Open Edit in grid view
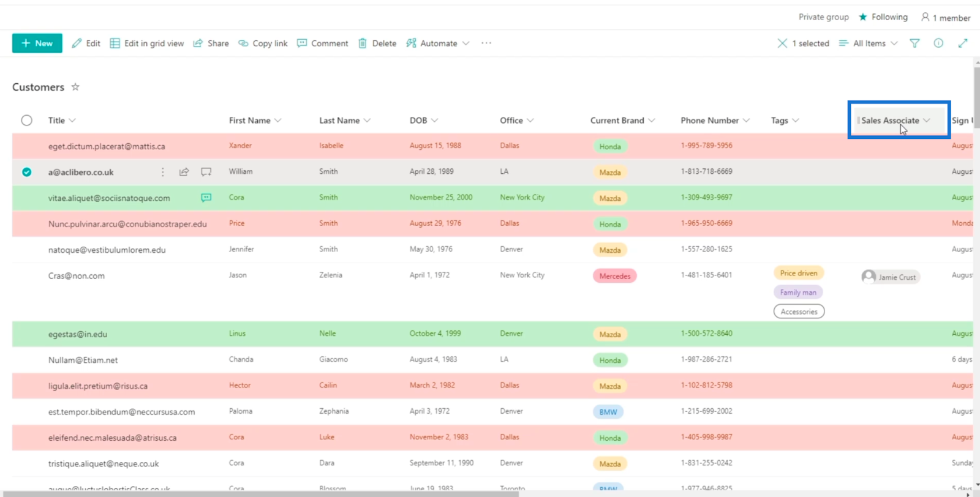980x497 pixels. (x=147, y=43)
